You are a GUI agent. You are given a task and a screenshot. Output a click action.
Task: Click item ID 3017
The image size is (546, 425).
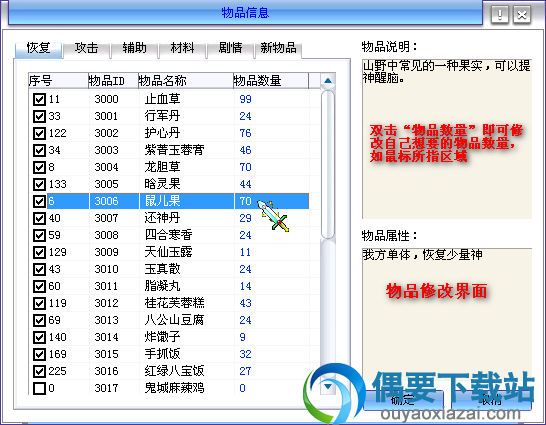[107, 388]
